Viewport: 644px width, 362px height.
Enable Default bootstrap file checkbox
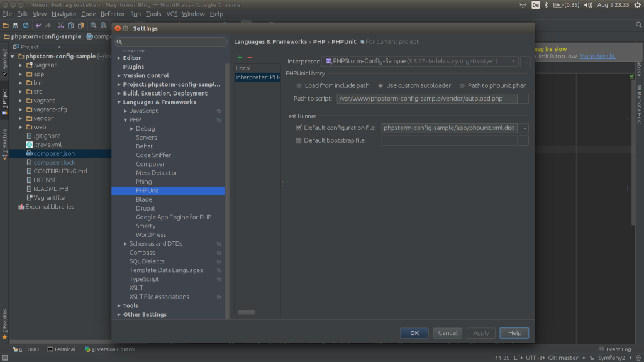[x=299, y=140]
